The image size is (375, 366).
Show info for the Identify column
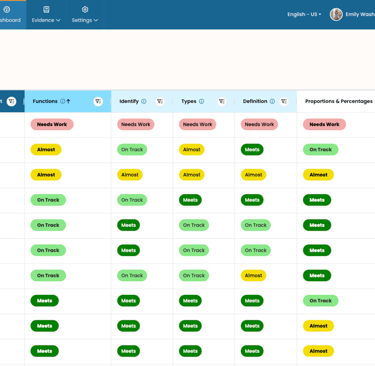click(144, 101)
